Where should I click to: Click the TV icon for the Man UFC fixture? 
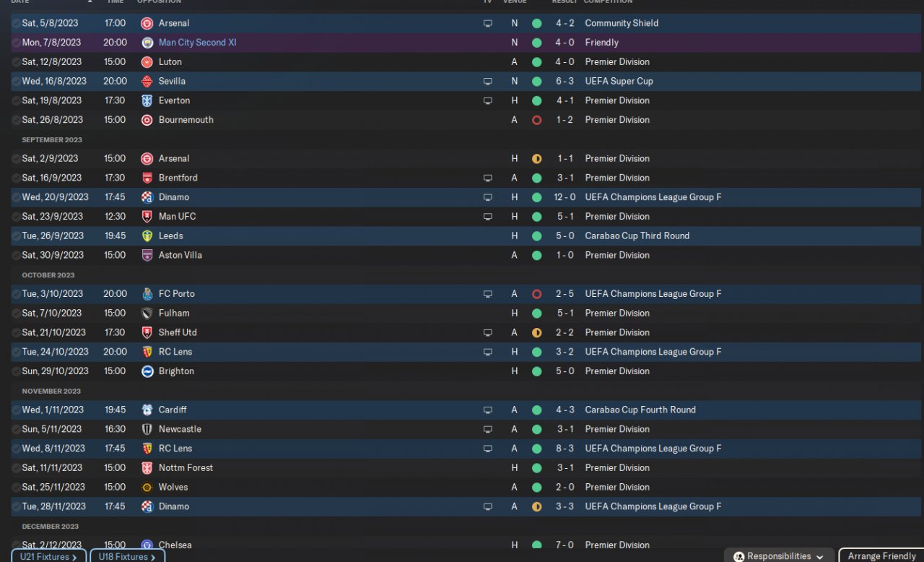coord(487,217)
